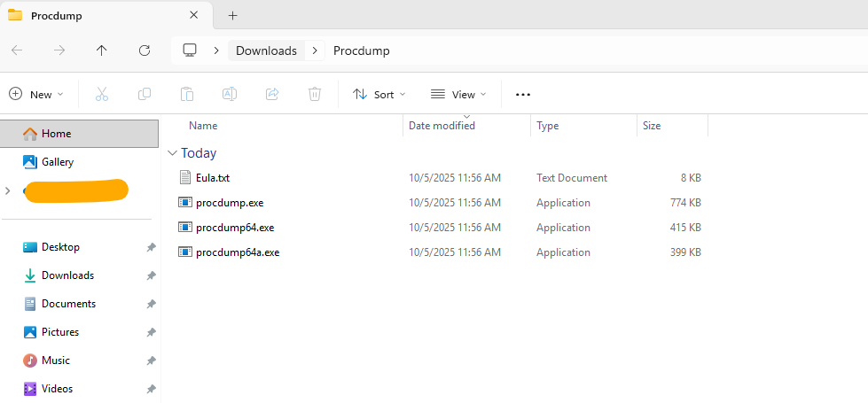Open the Sort options dropdown

coord(379,94)
